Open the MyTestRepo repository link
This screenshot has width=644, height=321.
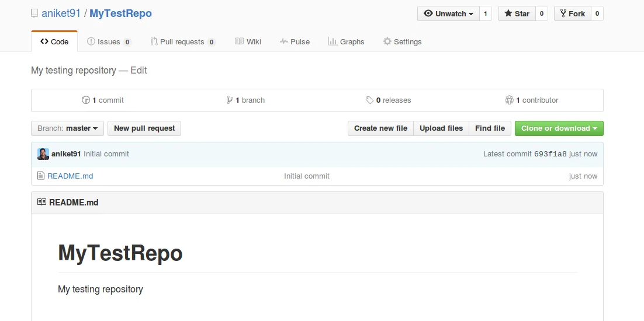click(121, 13)
